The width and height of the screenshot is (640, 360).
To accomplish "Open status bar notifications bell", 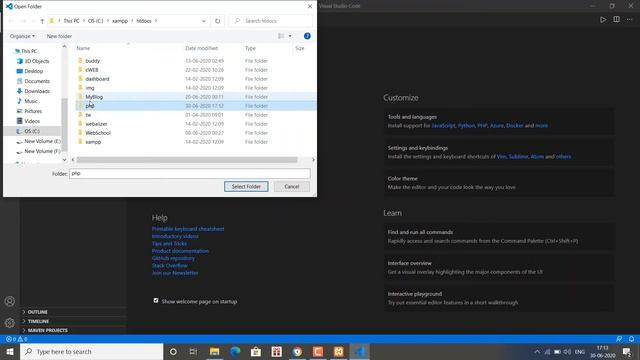I will (631, 339).
